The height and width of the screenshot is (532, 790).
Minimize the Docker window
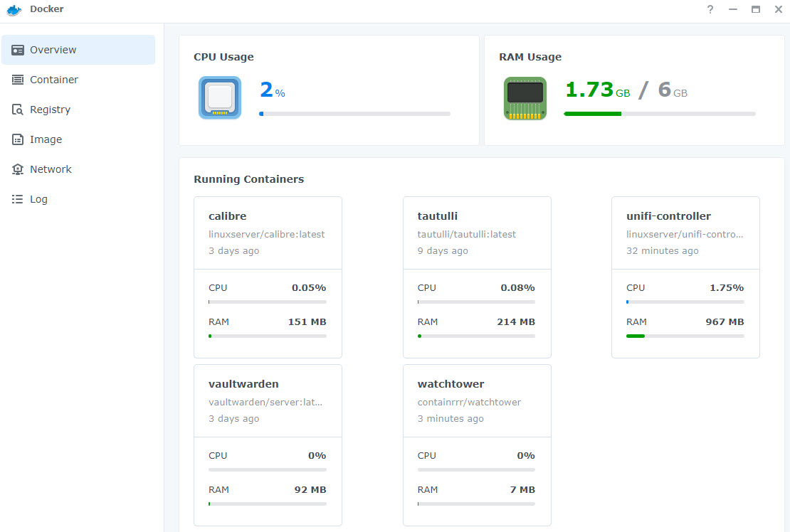(732, 9)
